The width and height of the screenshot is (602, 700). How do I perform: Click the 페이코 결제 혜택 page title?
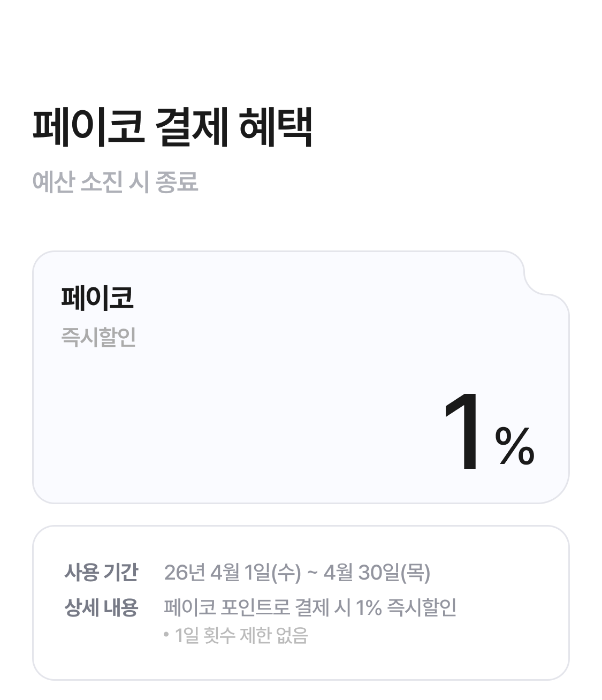(172, 127)
